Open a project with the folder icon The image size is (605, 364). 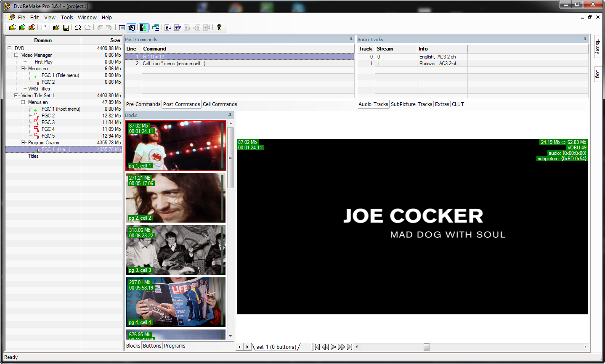(x=56, y=27)
